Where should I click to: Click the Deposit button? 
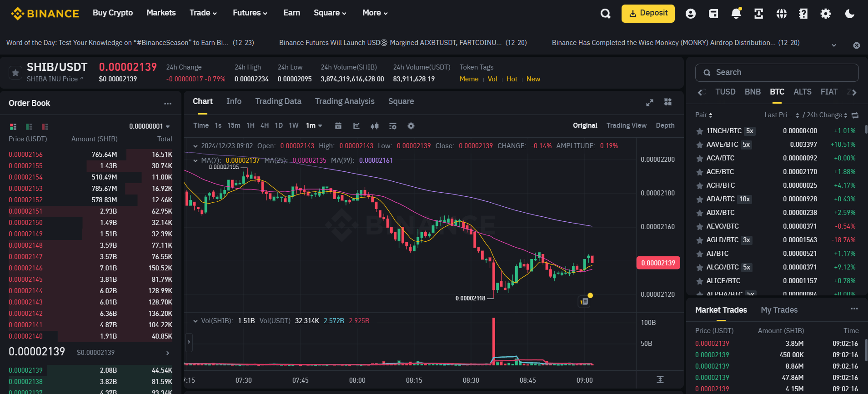click(648, 13)
